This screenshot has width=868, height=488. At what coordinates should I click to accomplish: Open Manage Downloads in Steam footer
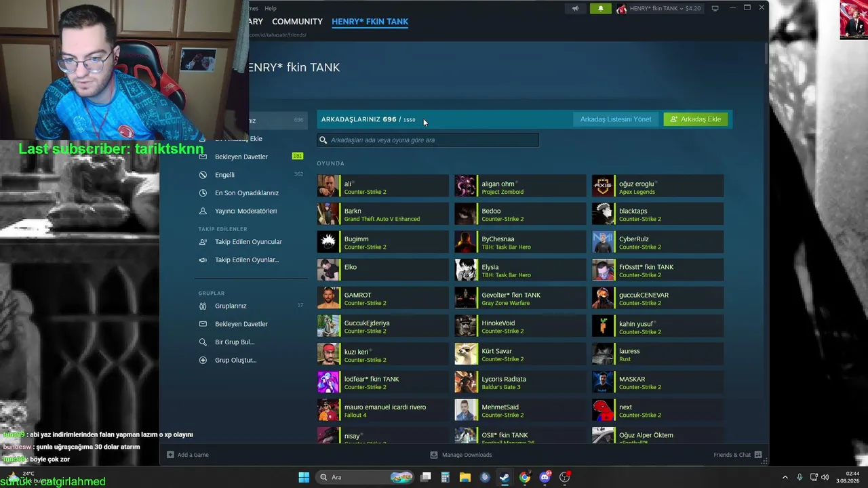(461, 455)
